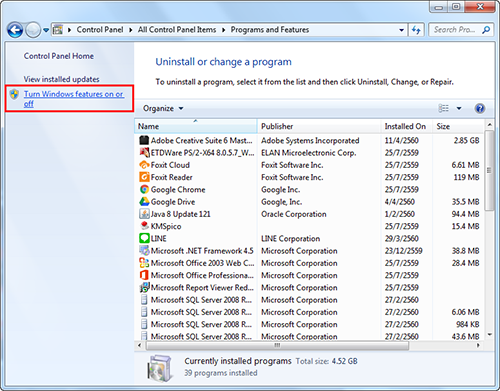The image size is (500, 391).
Task: Click vertical scrollbar down arrow
Action: [489, 334]
